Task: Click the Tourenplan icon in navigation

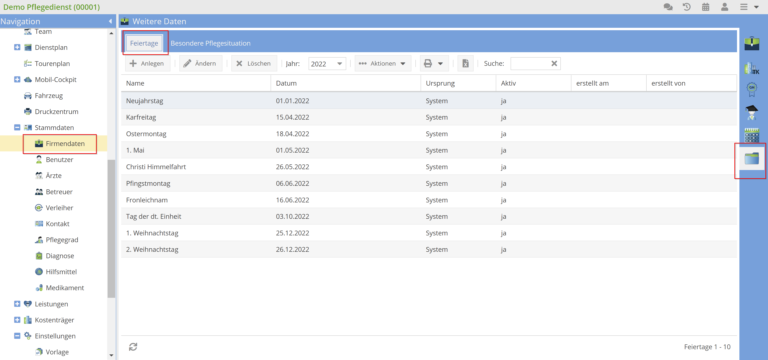Action: [x=27, y=64]
